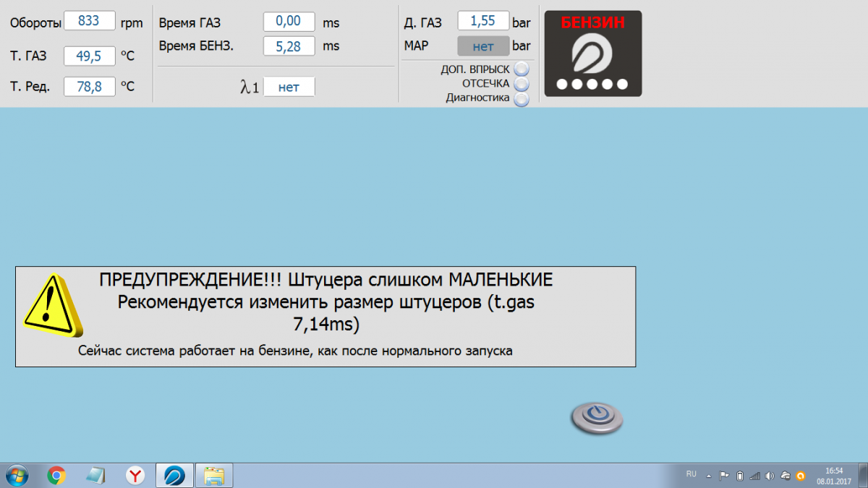Expand hidden system tray icons arrow

coord(709,476)
